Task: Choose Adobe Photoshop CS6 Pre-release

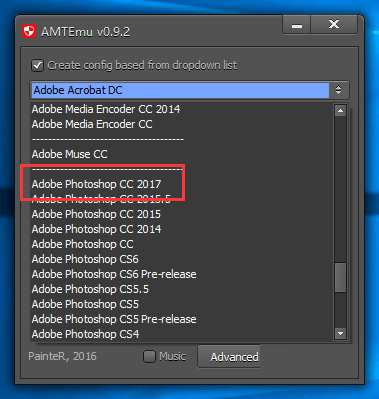Action: click(x=114, y=274)
